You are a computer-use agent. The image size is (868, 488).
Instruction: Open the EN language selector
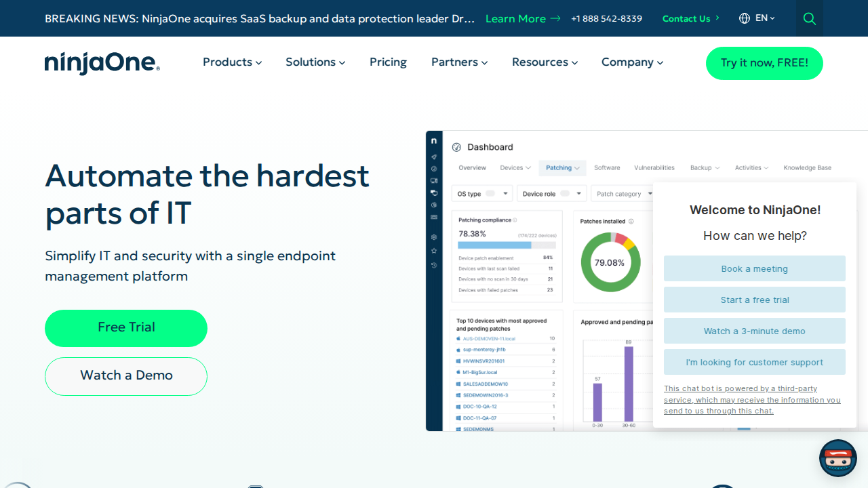(765, 18)
